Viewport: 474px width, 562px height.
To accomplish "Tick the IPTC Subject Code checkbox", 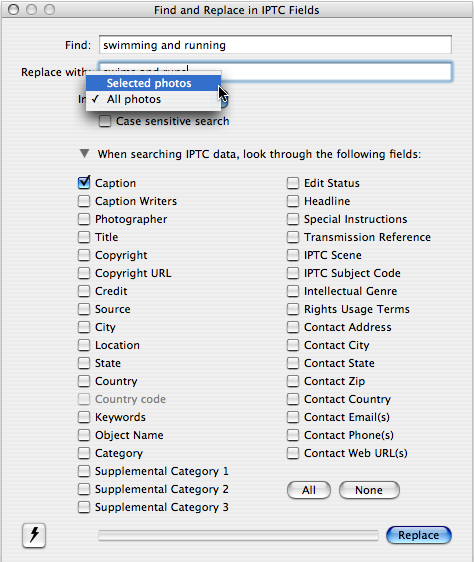I will (293, 273).
